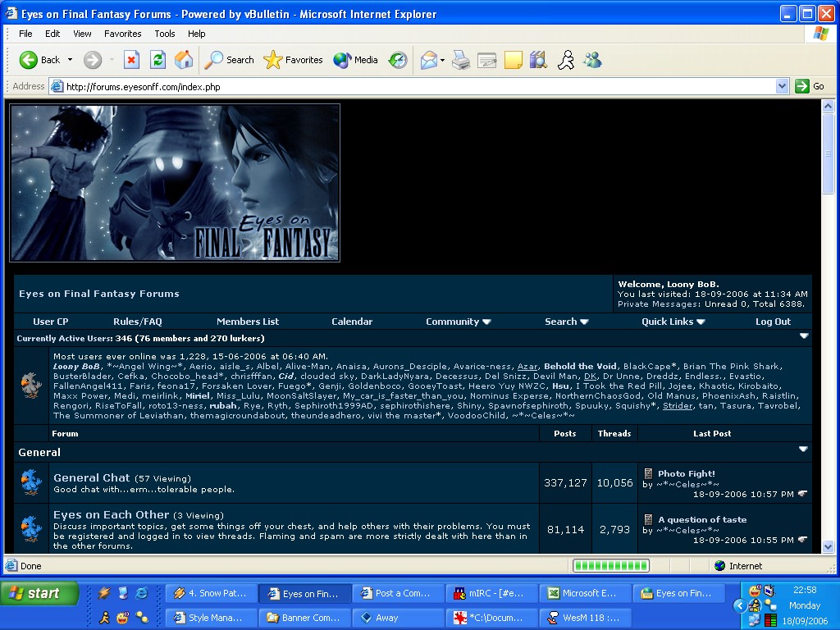Switch to the Banner Com… folder taskbar button

click(305, 618)
